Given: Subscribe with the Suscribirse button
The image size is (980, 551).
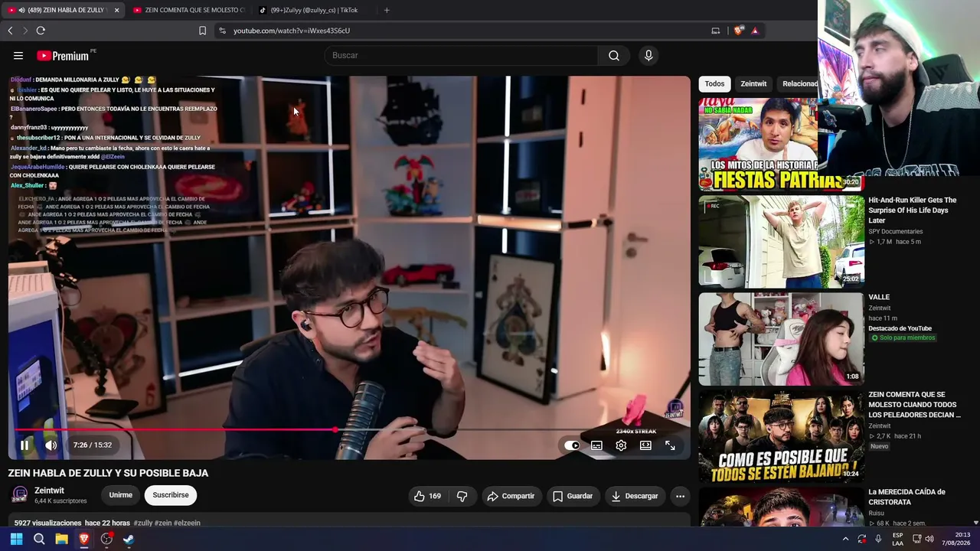Looking at the screenshot, I should click(171, 495).
